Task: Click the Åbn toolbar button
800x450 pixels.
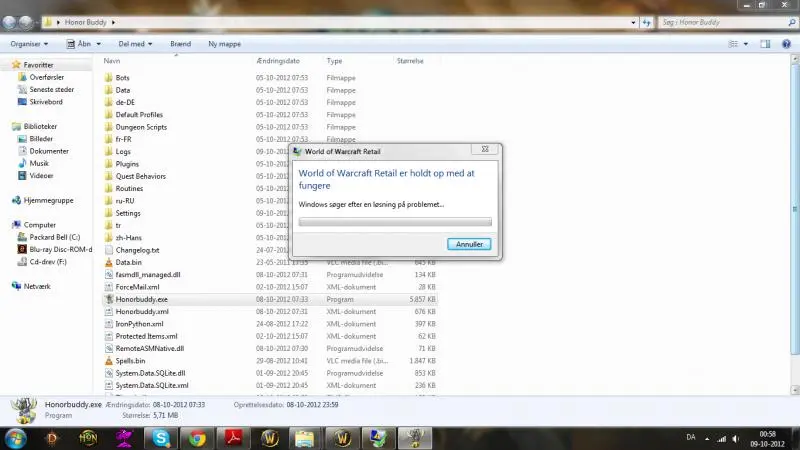Action: pos(79,44)
